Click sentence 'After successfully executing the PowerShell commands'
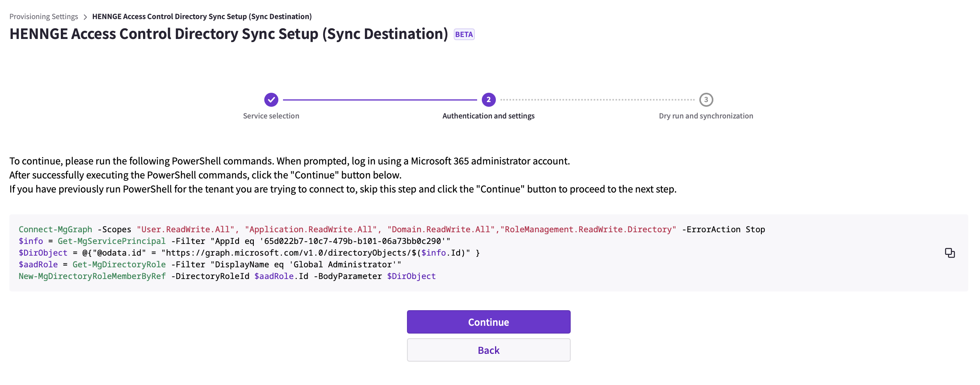 pos(205,175)
